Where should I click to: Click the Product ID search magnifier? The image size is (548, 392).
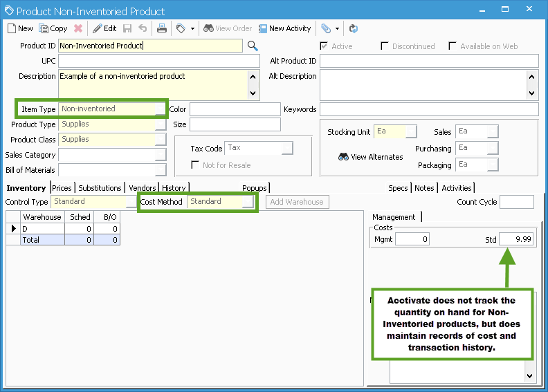tap(253, 46)
